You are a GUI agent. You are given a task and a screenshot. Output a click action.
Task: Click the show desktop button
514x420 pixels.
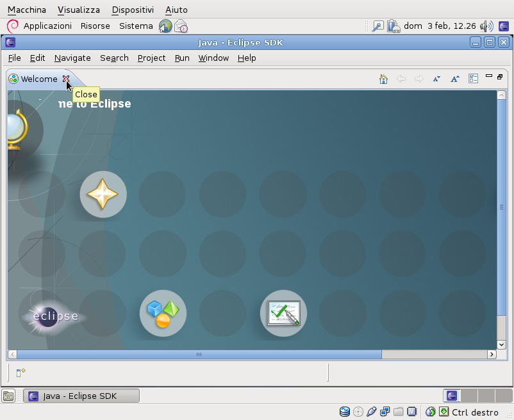point(8,396)
